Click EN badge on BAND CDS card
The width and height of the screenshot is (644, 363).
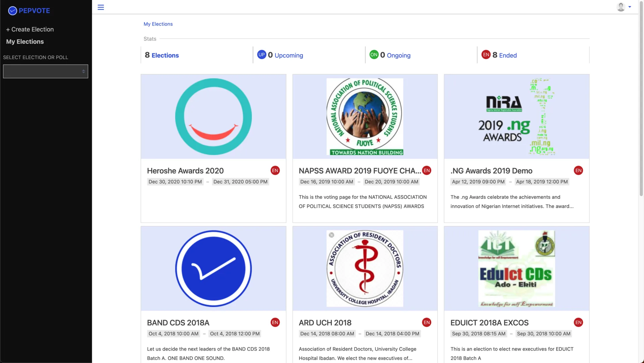(x=275, y=322)
